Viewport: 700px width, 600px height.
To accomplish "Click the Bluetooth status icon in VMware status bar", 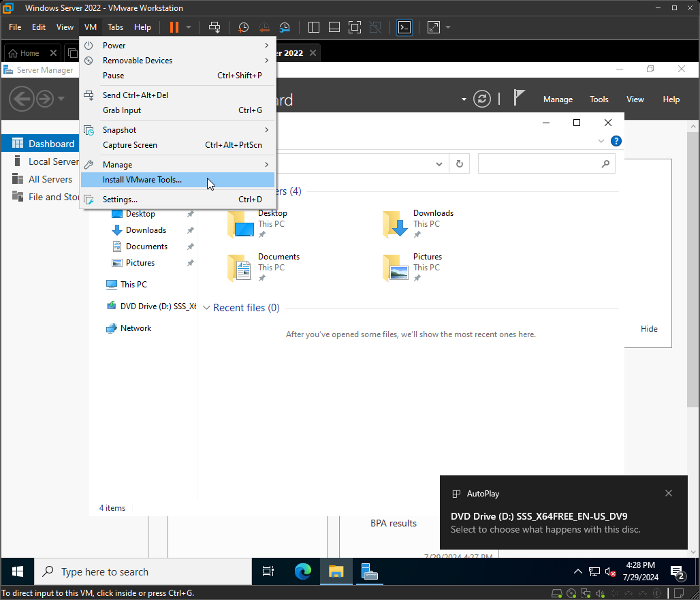I will pyautogui.click(x=656, y=593).
